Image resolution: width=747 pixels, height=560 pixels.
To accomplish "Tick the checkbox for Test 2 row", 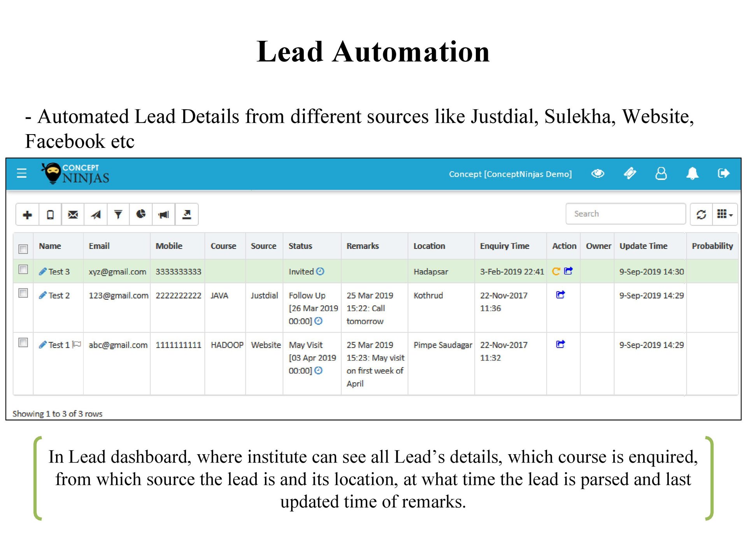I will click(23, 293).
